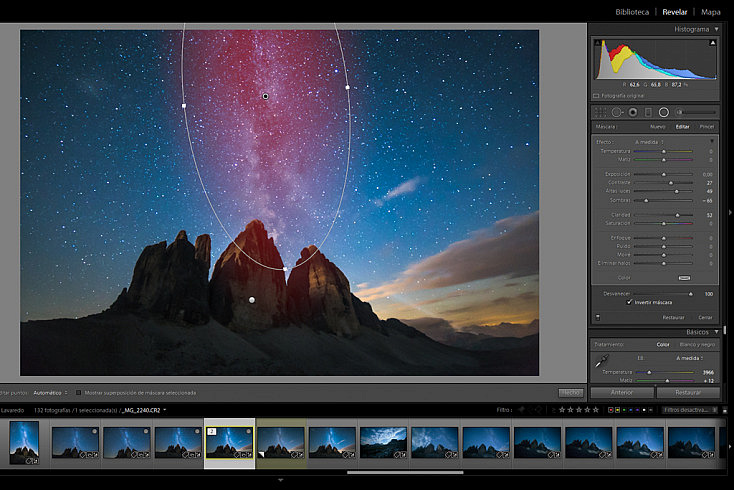734x490 pixels.
Task: Click the mask Temperatura slider handle
Action: (663, 151)
